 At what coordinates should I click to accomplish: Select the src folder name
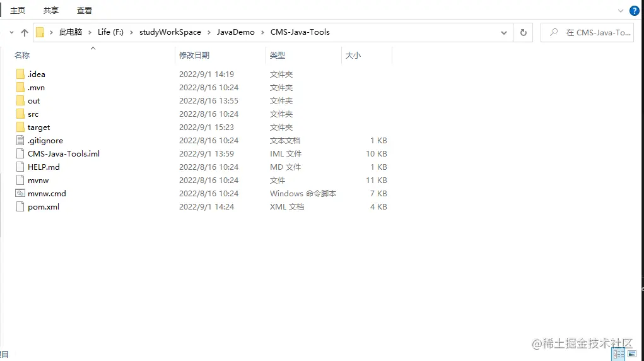click(33, 114)
